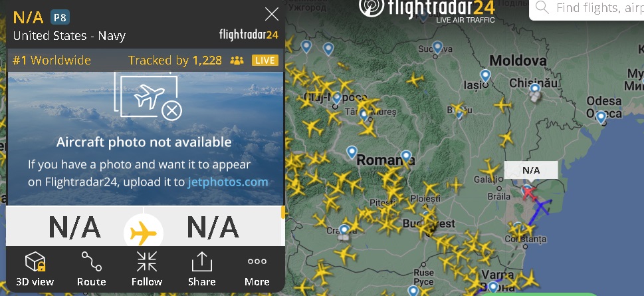Follow the selected aircraft
This screenshot has width=644, height=296.
click(147, 269)
